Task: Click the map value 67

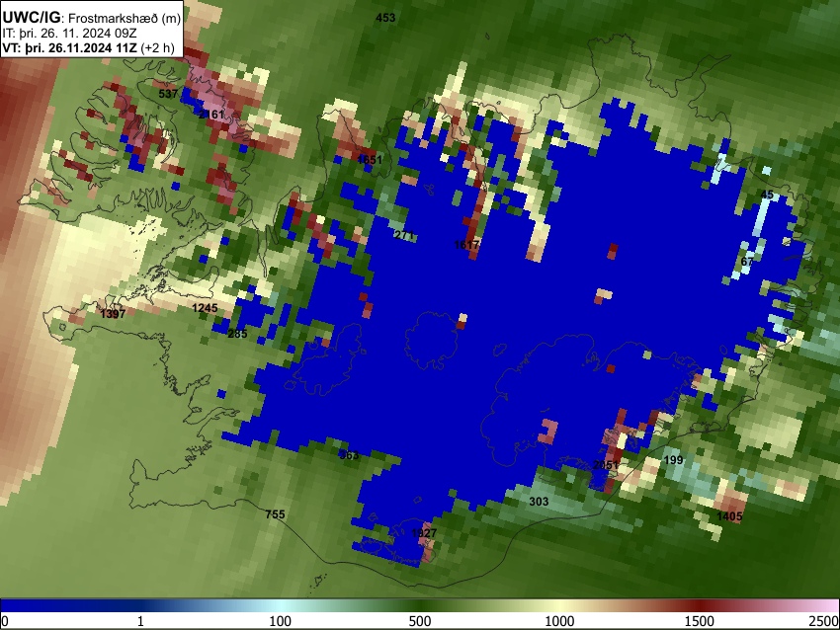Action: [x=747, y=262]
